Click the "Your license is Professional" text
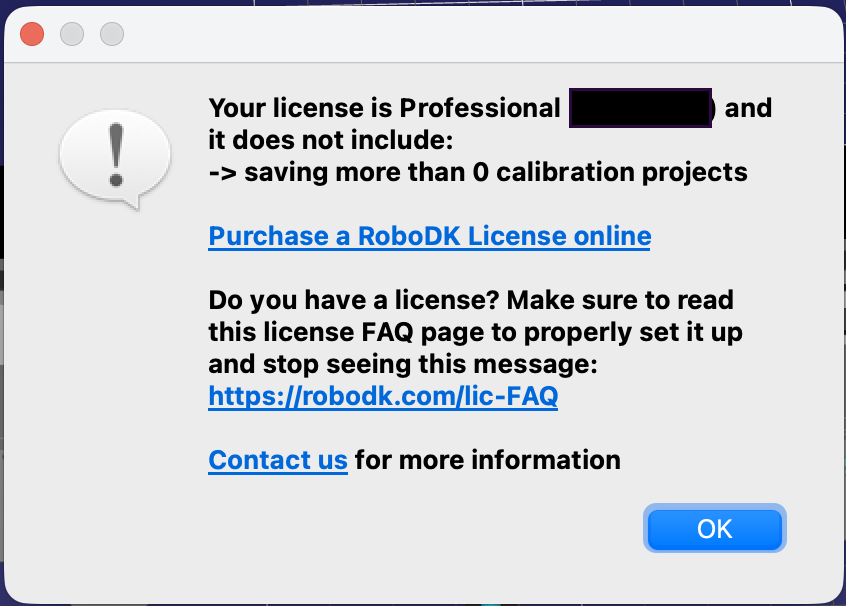The image size is (846, 606). (384, 108)
